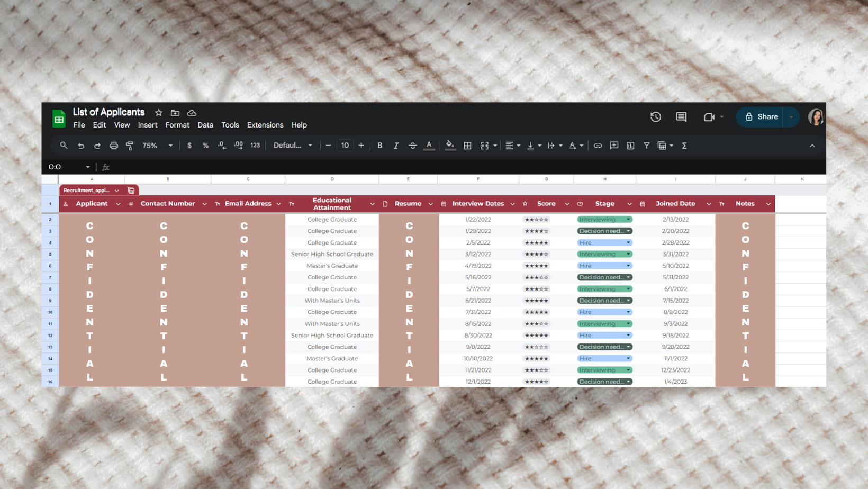
Task: Open the Applicant column header dropdown
Action: tap(118, 204)
